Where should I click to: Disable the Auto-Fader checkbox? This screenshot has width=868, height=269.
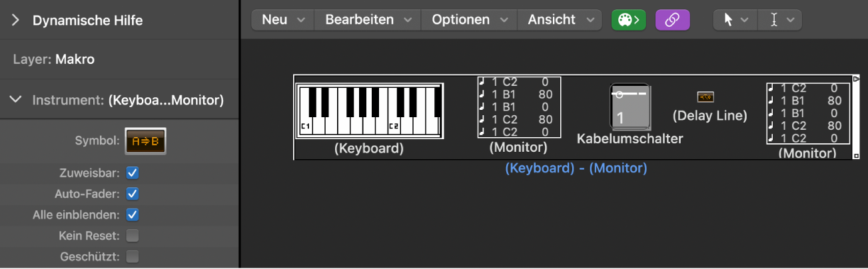[133, 194]
